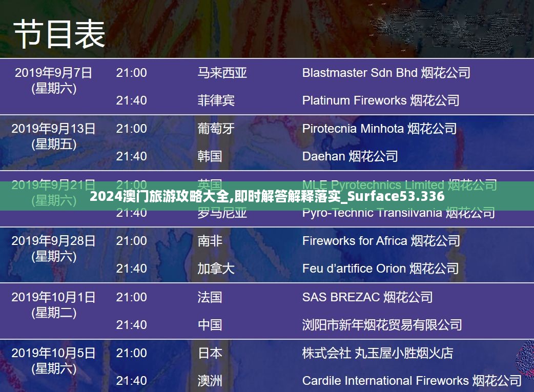Select the date 2019年10月1日

point(53,297)
